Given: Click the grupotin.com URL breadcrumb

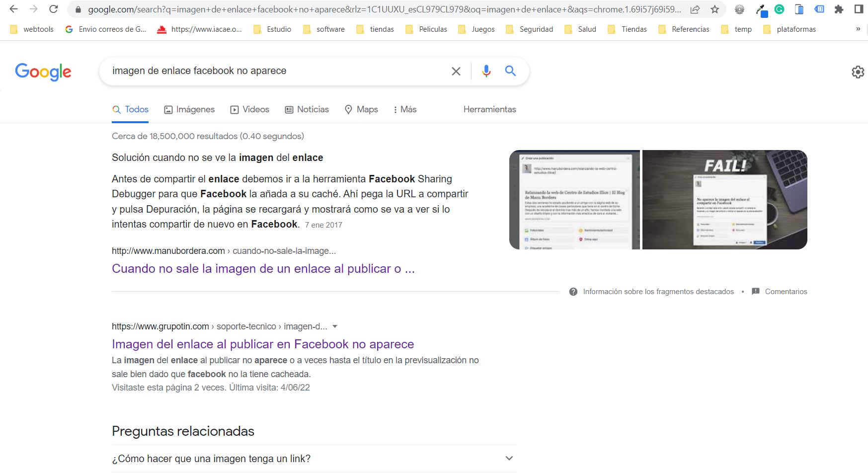Looking at the screenshot, I should [219, 326].
